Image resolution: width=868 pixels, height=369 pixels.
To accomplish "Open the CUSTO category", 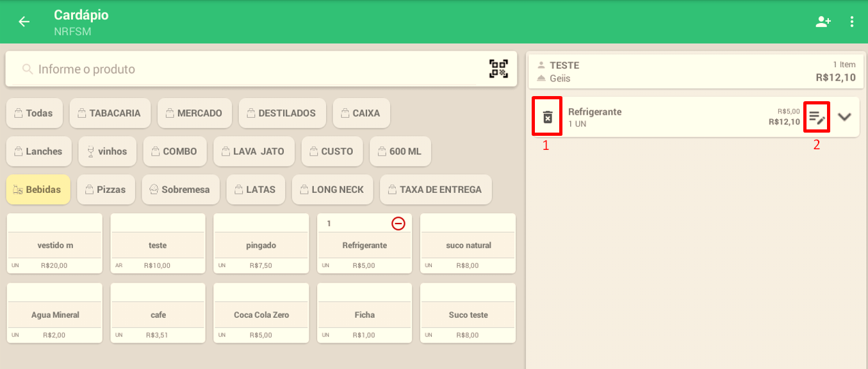I will [332, 151].
